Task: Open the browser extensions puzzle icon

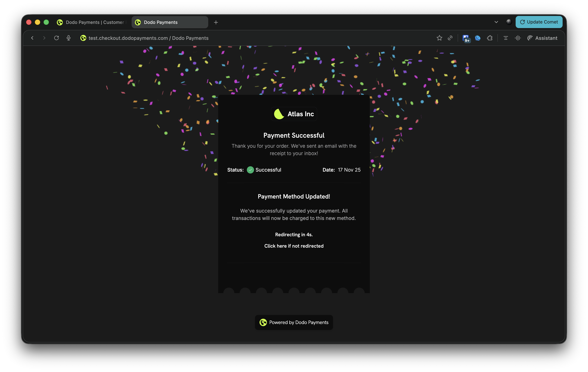Action: tap(490, 38)
